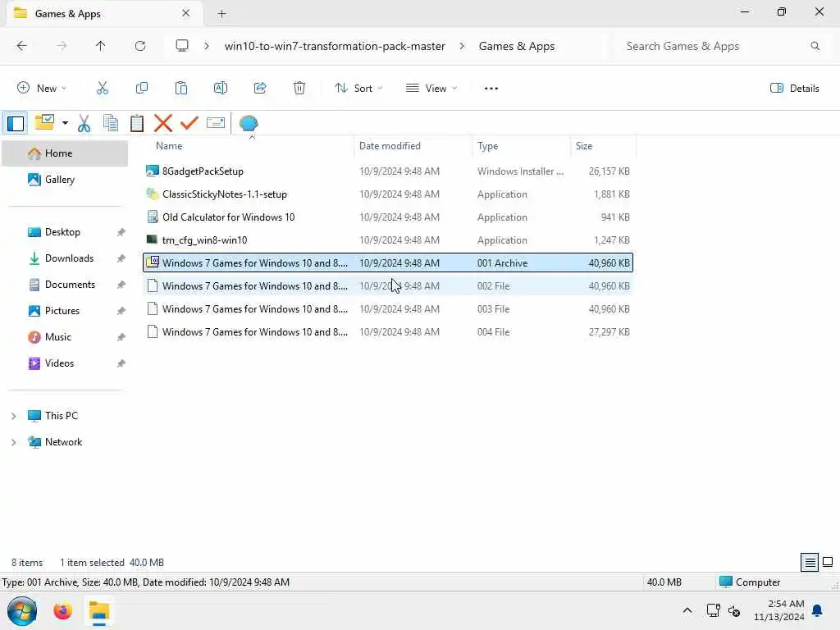Viewport: 840px width, 630px height.
Task: Open the Windows Start orb
Action: click(x=22, y=610)
